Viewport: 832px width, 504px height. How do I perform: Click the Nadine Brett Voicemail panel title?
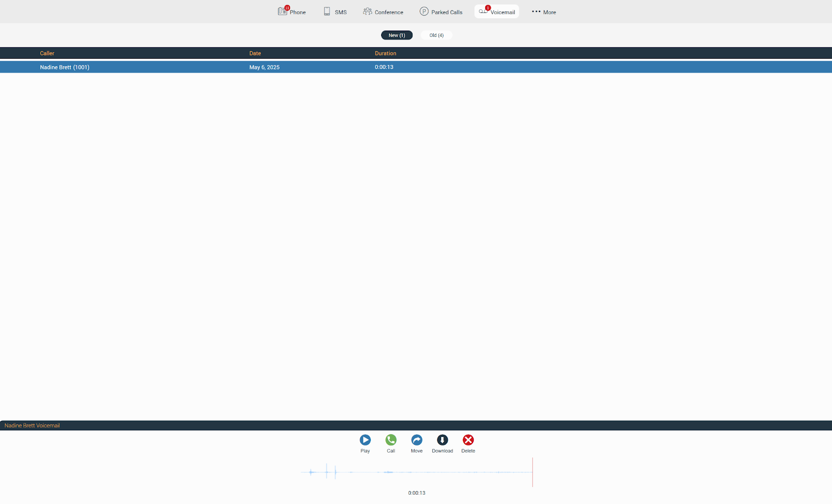coord(32,425)
